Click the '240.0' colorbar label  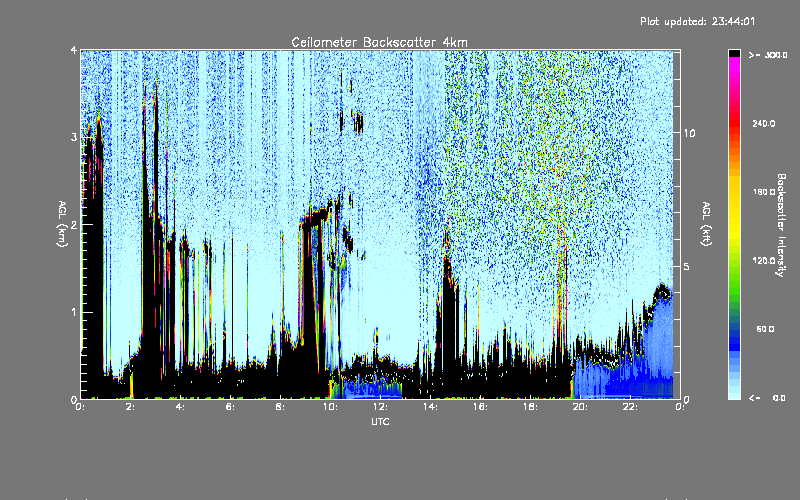(x=764, y=123)
